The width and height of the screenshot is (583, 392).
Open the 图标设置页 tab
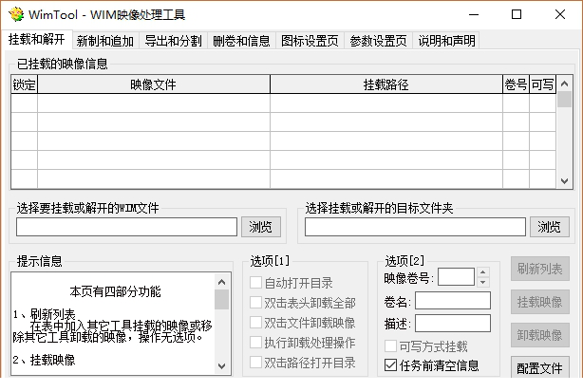310,41
